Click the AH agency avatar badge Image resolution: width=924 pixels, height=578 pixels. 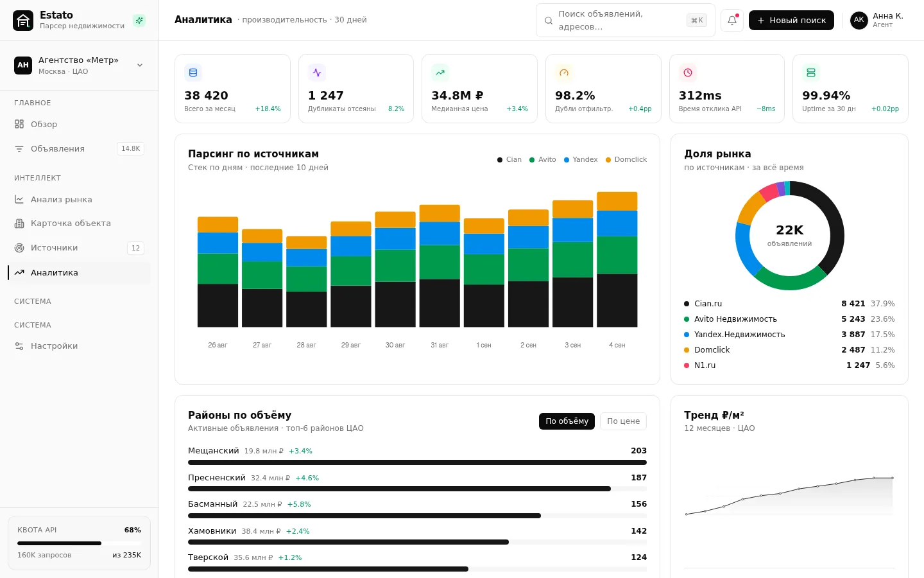[x=23, y=66]
